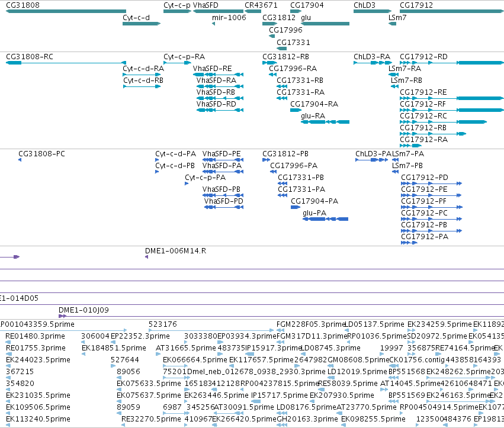504x428 pixels.
Task: Select the CG31808 gene bar
Action: tap(66, 11)
